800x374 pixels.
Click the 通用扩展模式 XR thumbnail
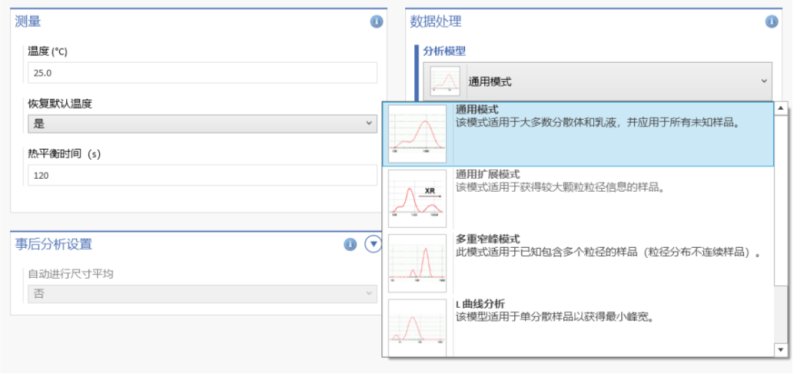(417, 199)
